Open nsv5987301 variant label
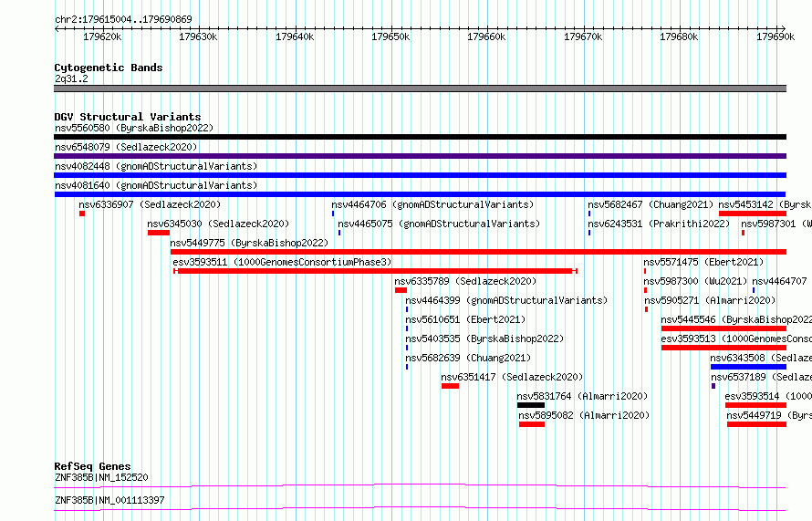812x521 pixels. pos(776,224)
